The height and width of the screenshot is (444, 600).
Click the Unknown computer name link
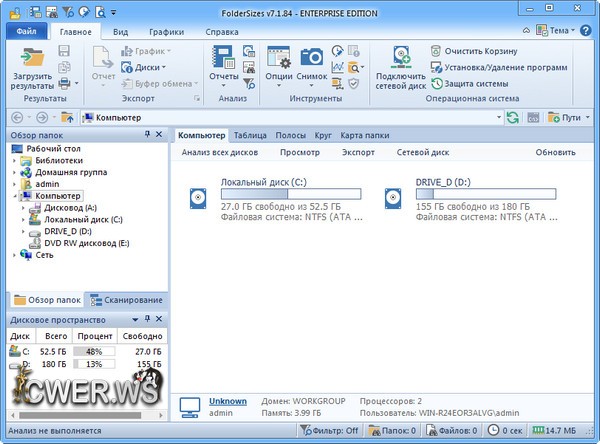pos(227,400)
